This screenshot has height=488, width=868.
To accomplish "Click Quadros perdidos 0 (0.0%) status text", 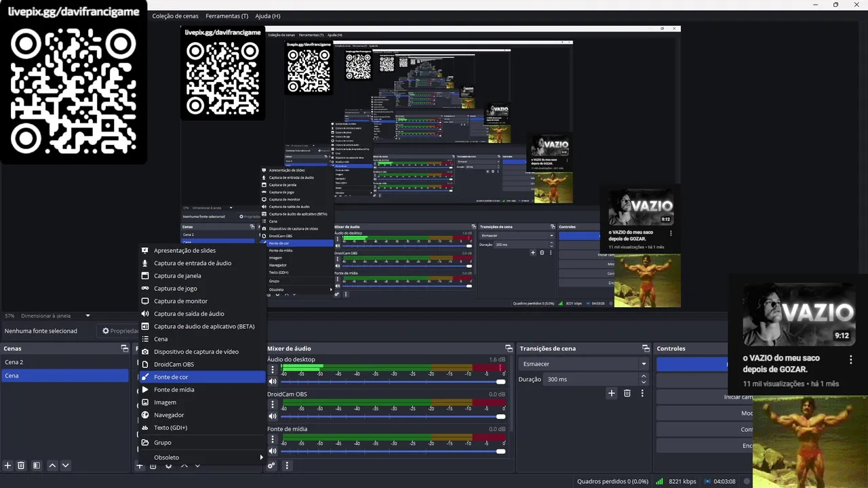I will click(x=612, y=481).
